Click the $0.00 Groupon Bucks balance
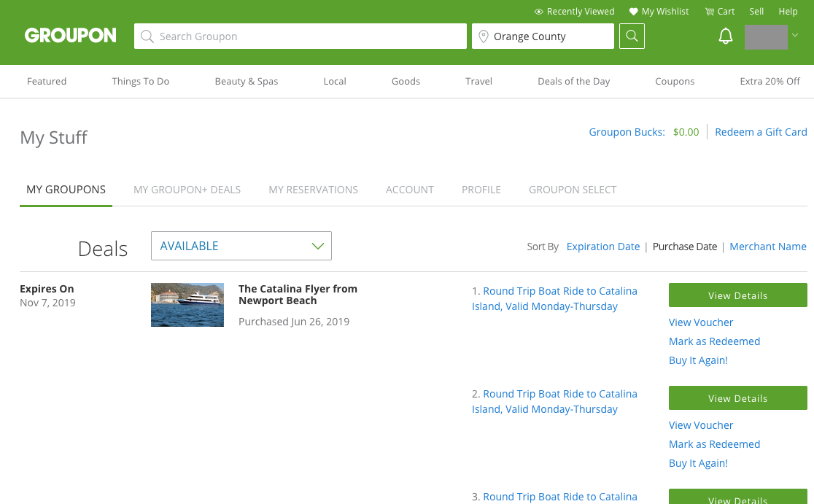This screenshot has width=814, height=504. click(686, 132)
